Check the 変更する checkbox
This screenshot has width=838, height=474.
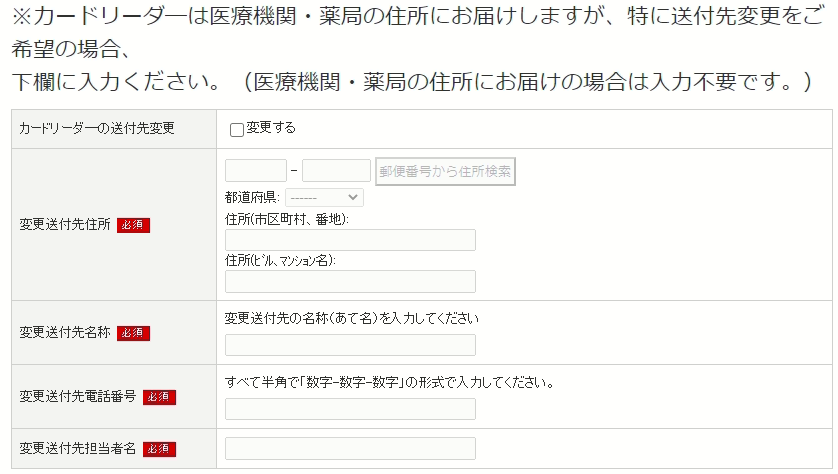237,129
